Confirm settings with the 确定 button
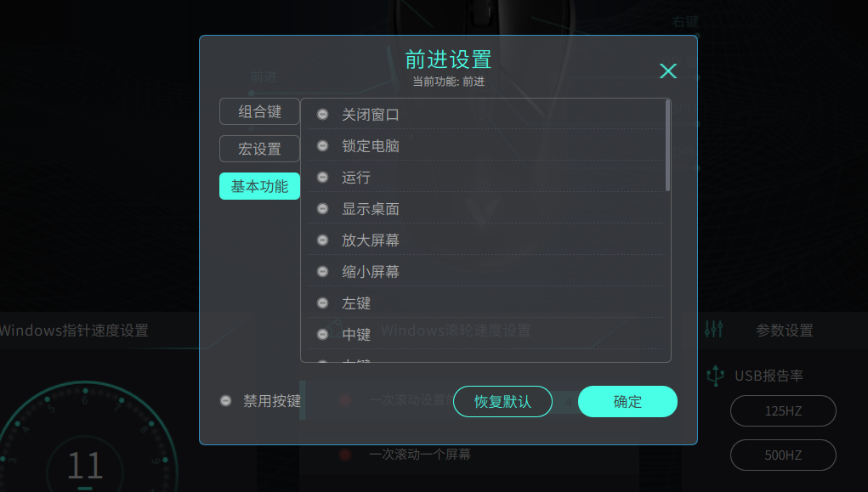Image resolution: width=868 pixels, height=492 pixels. point(627,401)
